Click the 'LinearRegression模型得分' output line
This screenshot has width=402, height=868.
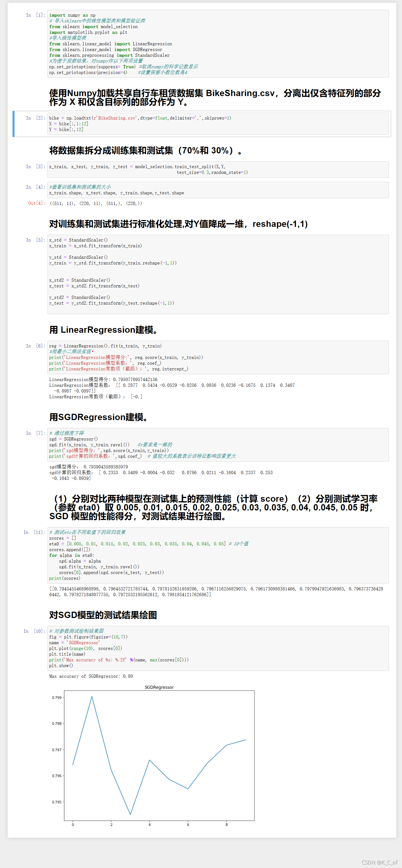point(103,379)
